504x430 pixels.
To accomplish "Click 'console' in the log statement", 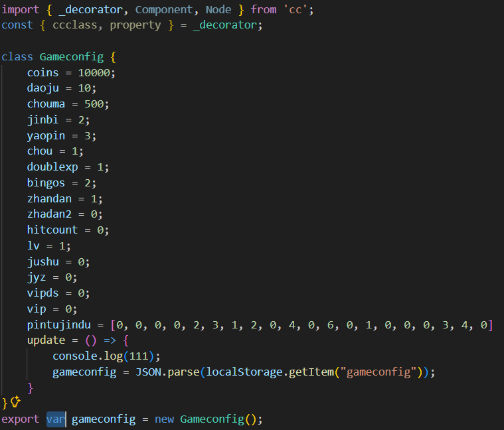I will point(75,356).
